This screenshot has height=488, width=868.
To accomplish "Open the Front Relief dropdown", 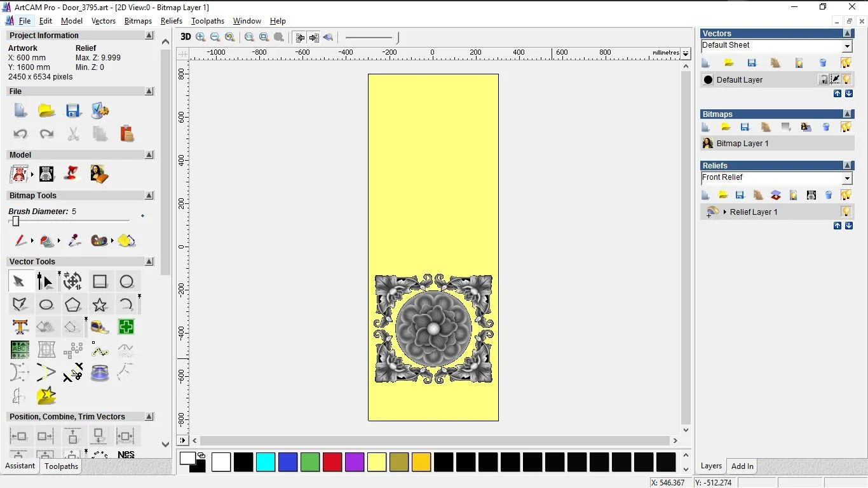I will tap(847, 179).
